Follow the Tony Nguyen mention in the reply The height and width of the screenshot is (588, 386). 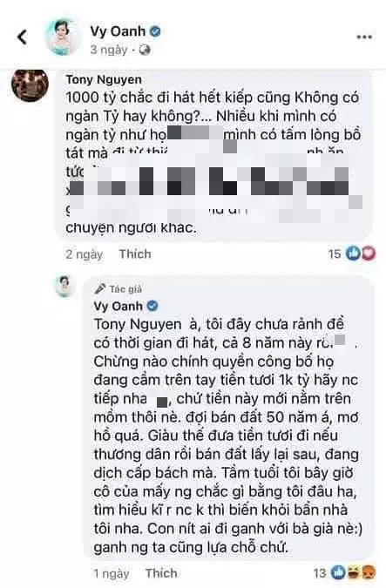138,324
